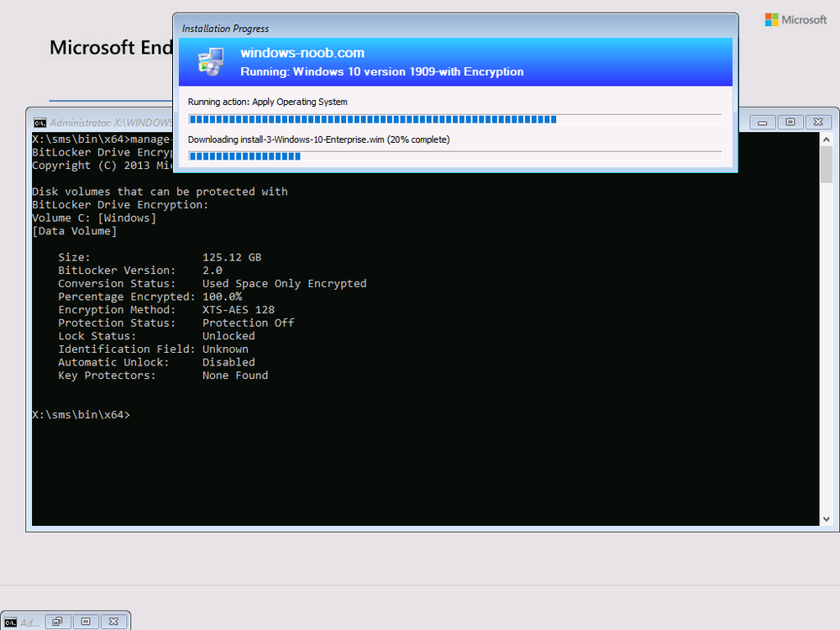The width and height of the screenshot is (840, 630).
Task: Click 'Running: Windows 10 version 1909-with Encryption'
Action: point(382,71)
